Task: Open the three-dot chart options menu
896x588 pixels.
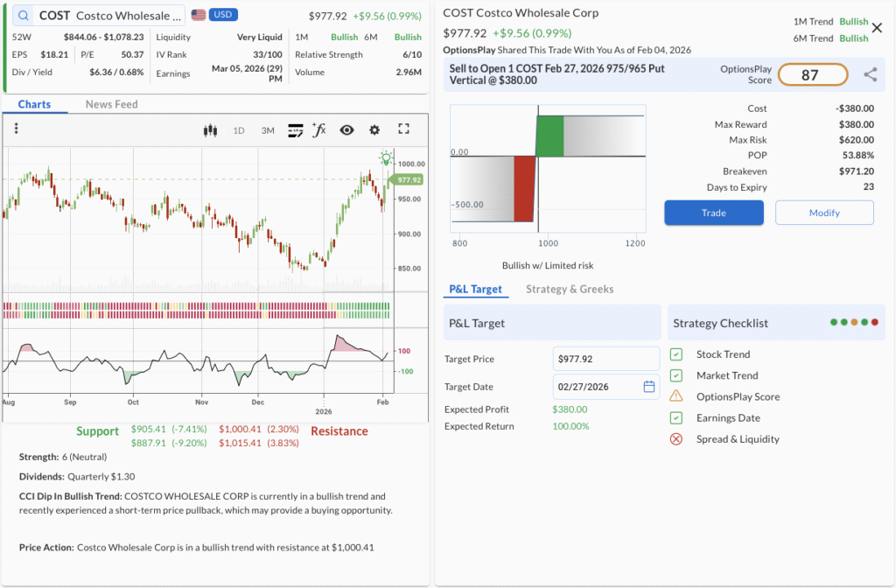Action: 16,129
